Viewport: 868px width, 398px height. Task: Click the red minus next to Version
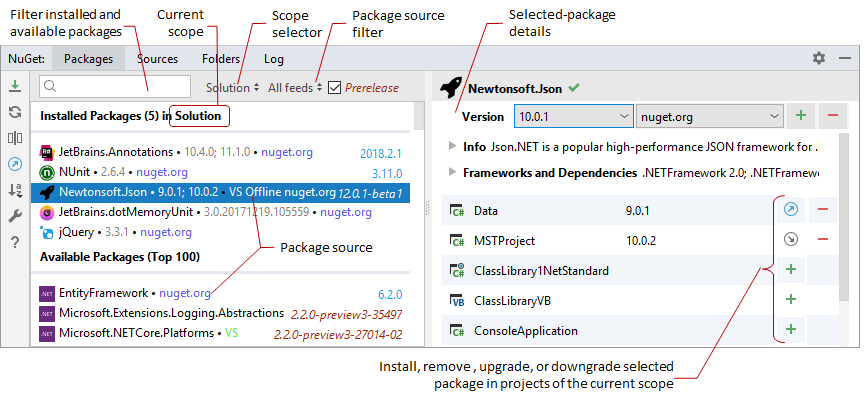833,116
